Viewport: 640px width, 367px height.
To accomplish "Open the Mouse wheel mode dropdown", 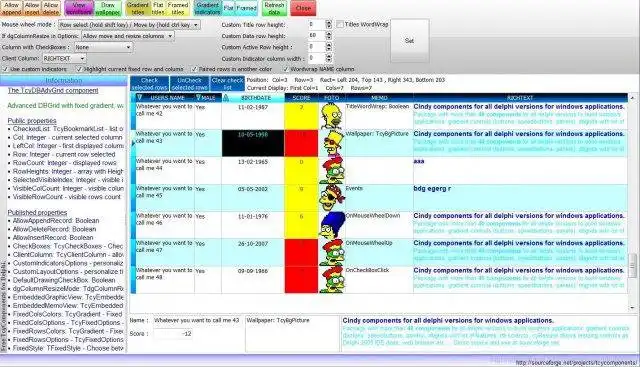I will click(129, 25).
